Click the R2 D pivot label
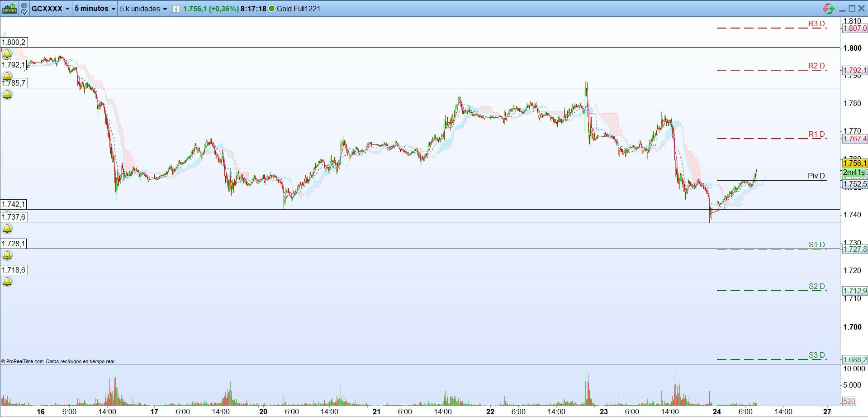The image size is (868, 417). click(x=816, y=66)
